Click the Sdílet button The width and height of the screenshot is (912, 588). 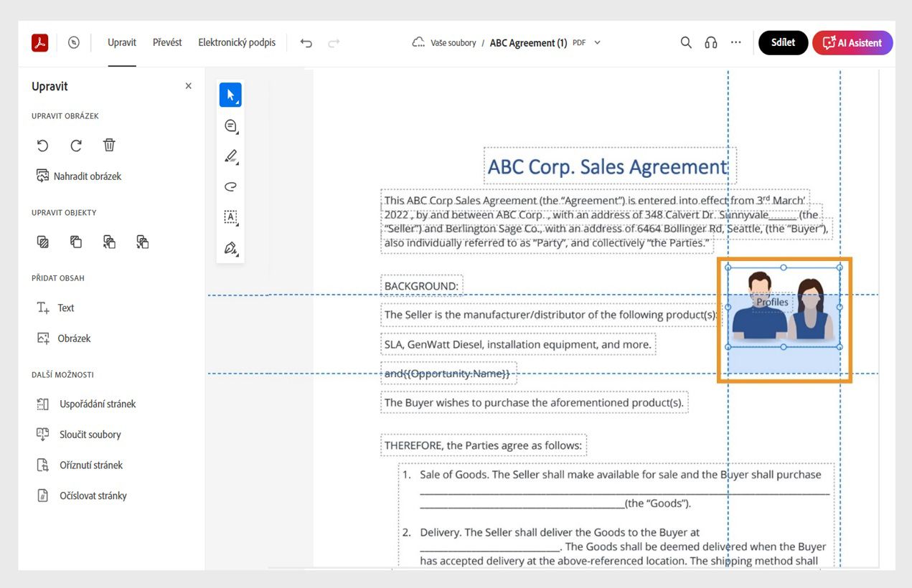[783, 43]
